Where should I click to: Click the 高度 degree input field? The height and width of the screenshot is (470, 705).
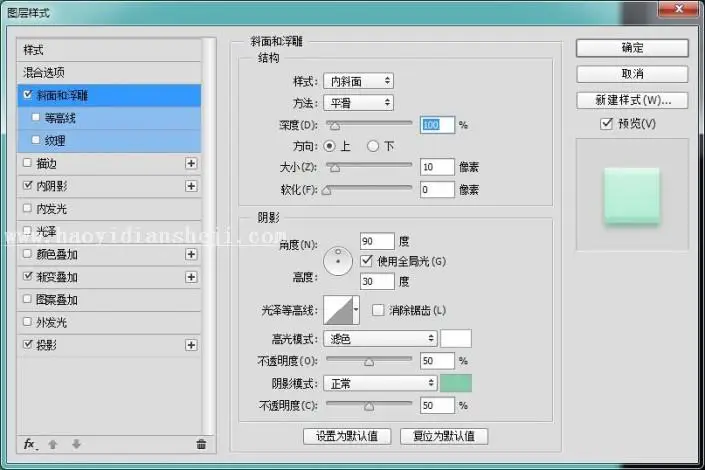pyautogui.click(x=377, y=282)
